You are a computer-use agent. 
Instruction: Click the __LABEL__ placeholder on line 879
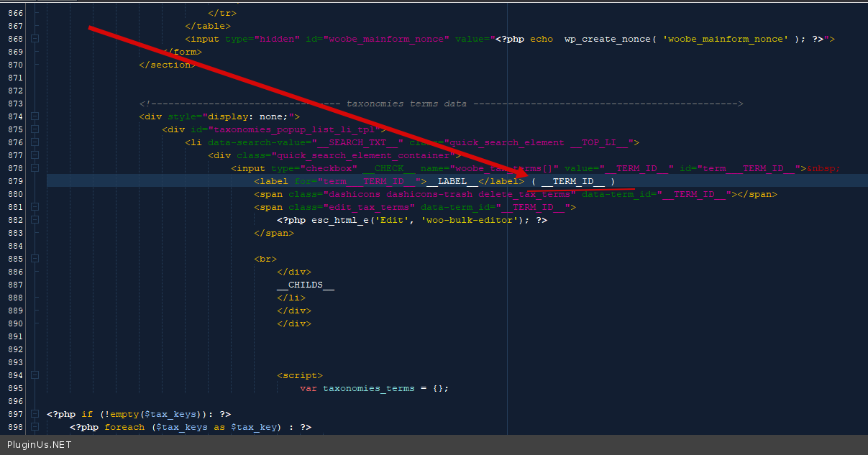[452, 181]
